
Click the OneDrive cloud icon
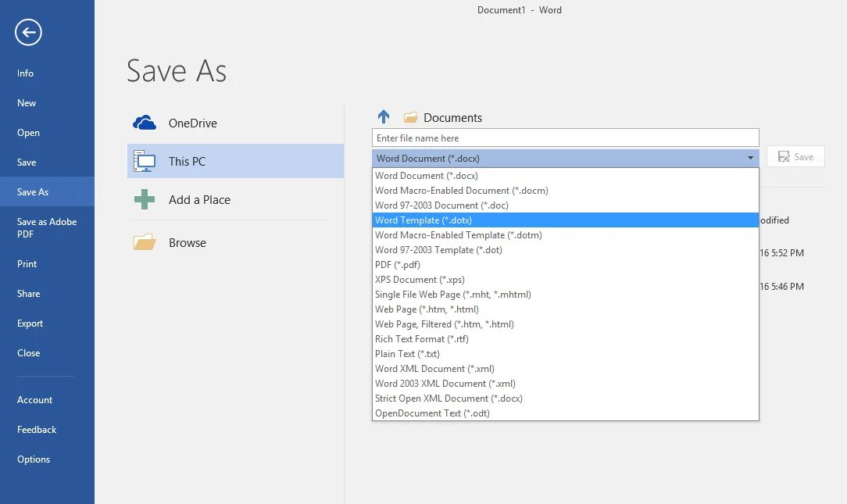pos(145,123)
